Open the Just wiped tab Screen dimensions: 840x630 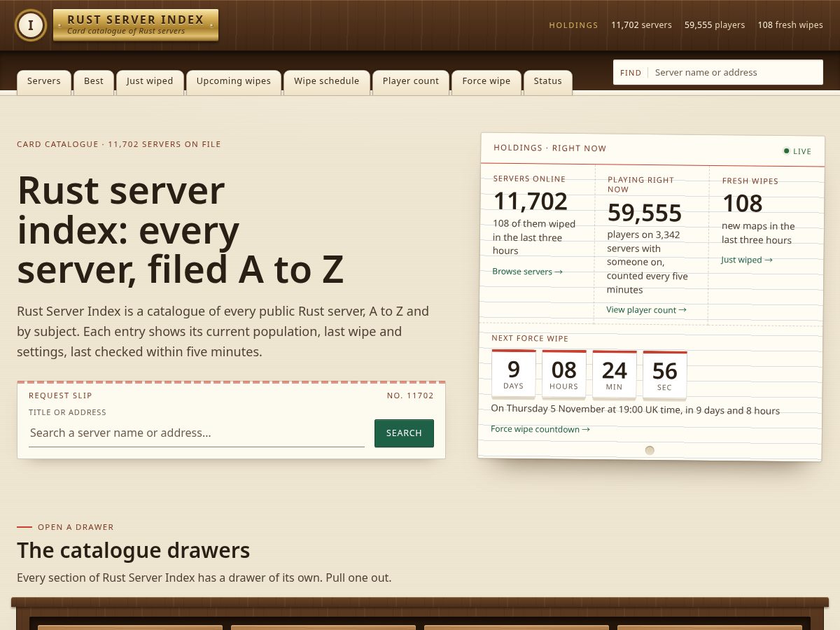tap(150, 81)
